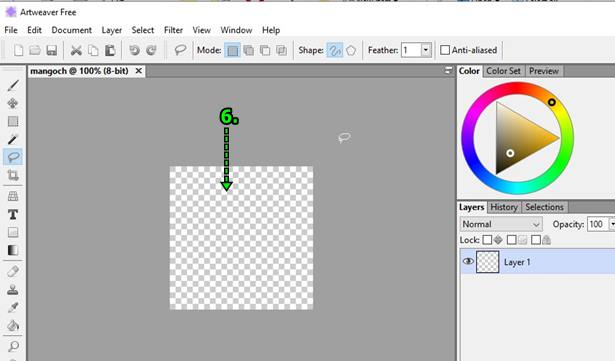Image resolution: width=615 pixels, height=361 pixels.
Task: Hide Layer 1 with eye icon
Action: click(x=468, y=261)
